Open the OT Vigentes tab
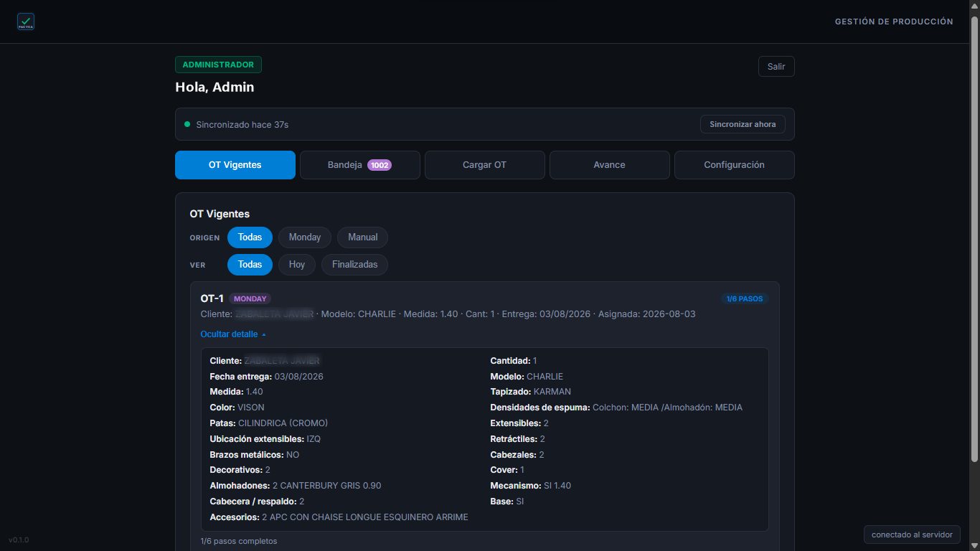980x551 pixels. pyautogui.click(x=235, y=165)
